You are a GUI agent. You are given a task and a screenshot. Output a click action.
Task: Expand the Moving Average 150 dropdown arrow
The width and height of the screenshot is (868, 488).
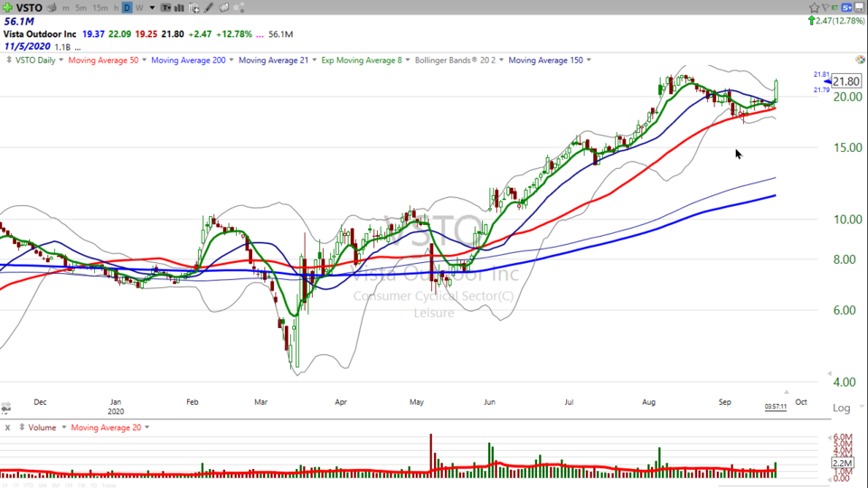pyautogui.click(x=589, y=60)
